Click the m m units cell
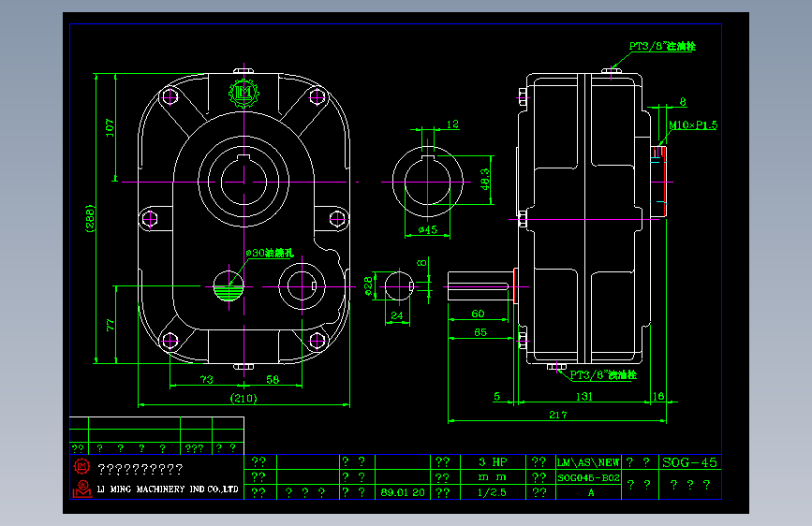This screenshot has height=526, width=812. 493,477
